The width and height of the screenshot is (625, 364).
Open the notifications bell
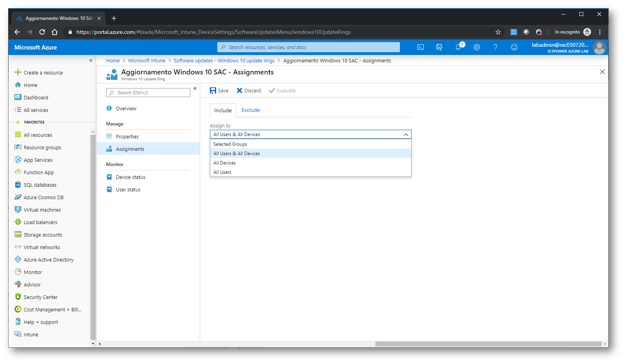tap(458, 47)
